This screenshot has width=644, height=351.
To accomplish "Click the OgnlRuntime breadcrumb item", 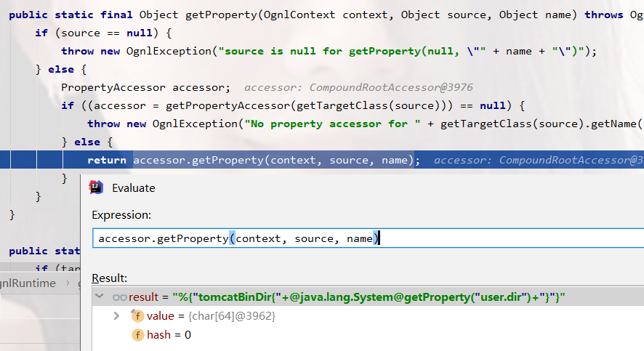I will click(x=28, y=283).
